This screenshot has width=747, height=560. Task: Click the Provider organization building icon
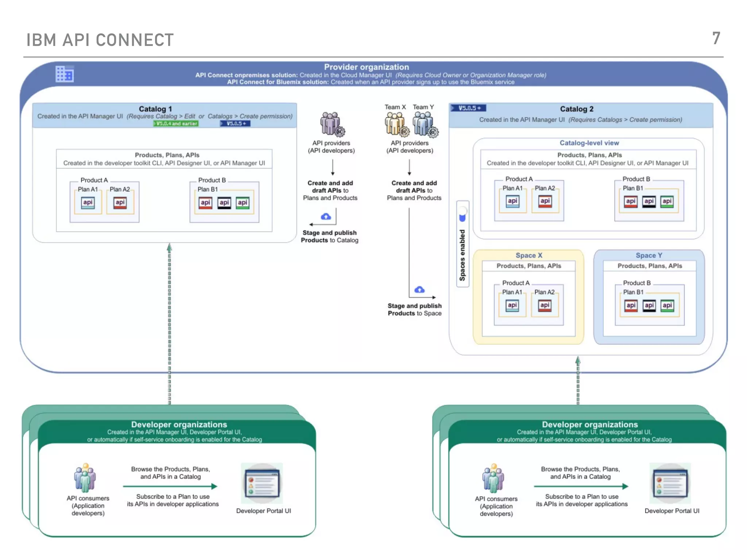click(x=65, y=74)
